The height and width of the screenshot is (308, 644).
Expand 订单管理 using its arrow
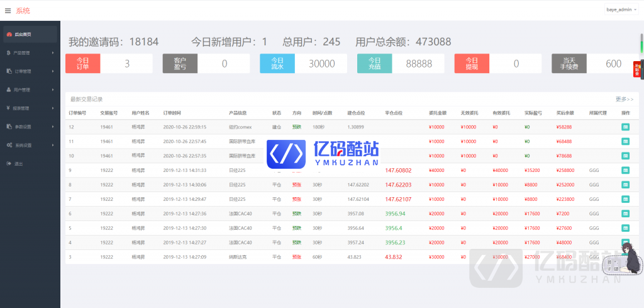click(53, 71)
